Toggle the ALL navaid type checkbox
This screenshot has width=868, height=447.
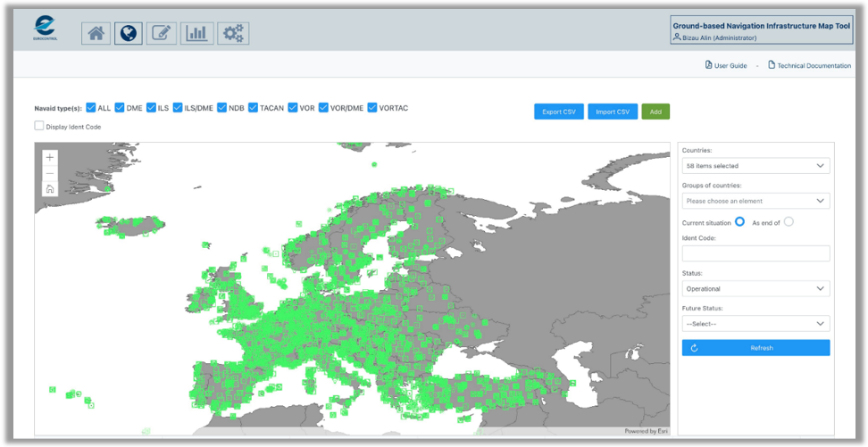(91, 108)
